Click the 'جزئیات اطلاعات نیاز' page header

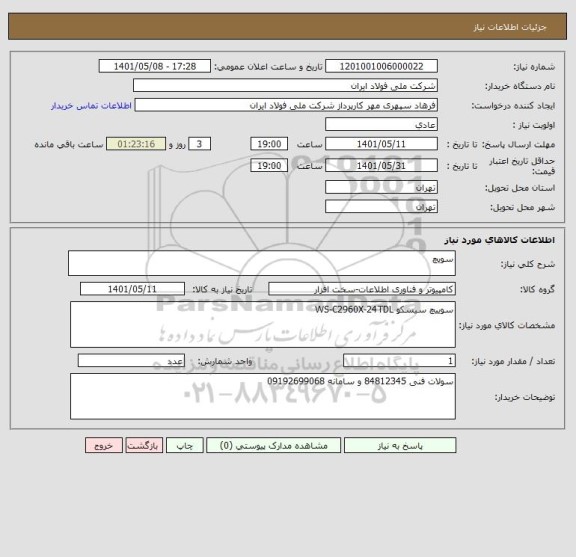(510, 27)
